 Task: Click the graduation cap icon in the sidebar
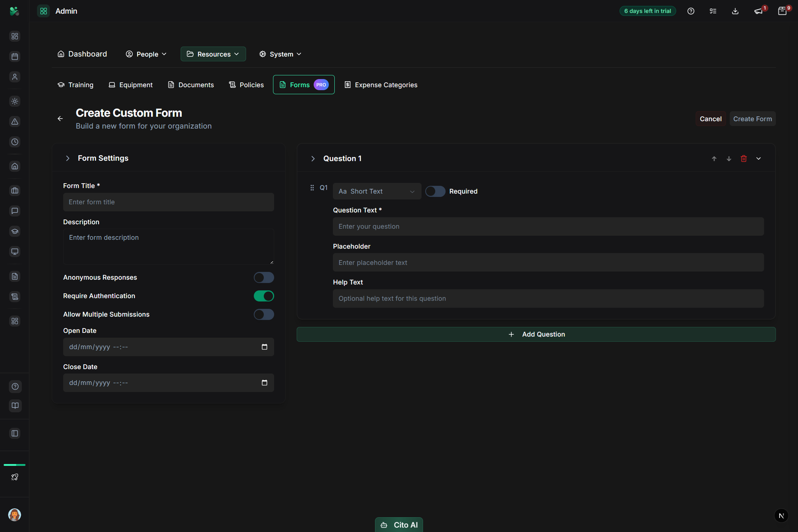[15, 231]
